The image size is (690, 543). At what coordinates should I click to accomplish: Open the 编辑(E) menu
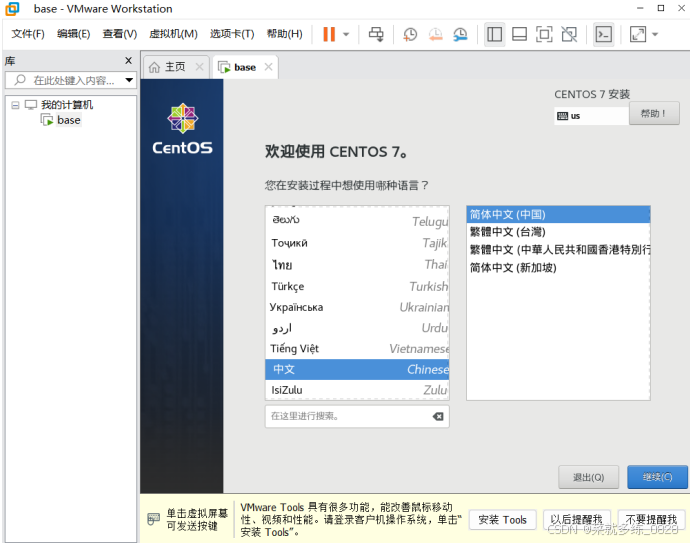coord(73,34)
